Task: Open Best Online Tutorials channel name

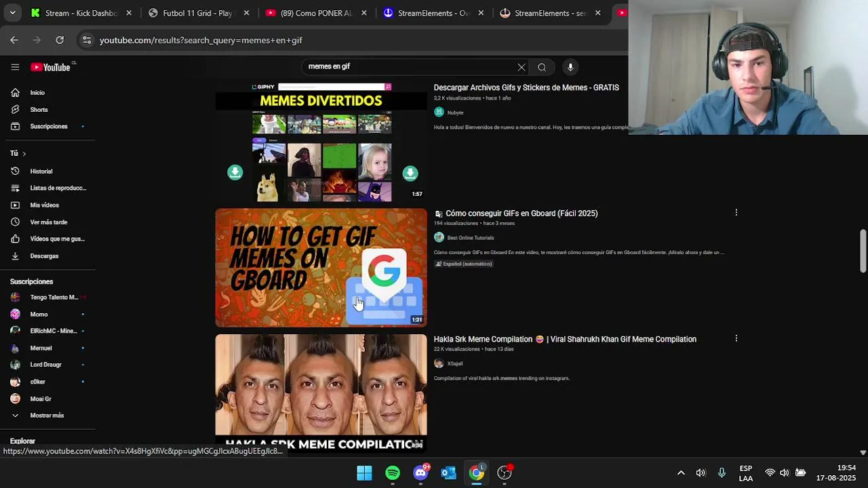Action: (x=471, y=238)
